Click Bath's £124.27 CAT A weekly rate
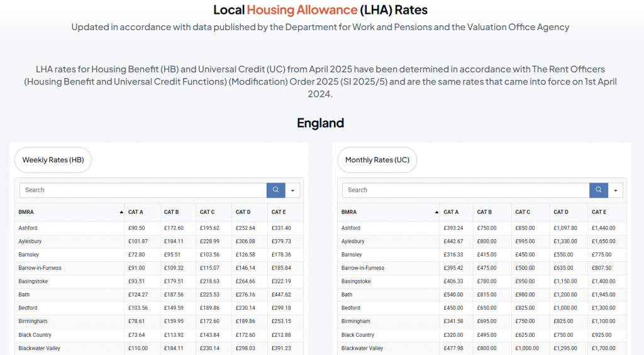The height and width of the screenshot is (355, 644). [138, 295]
